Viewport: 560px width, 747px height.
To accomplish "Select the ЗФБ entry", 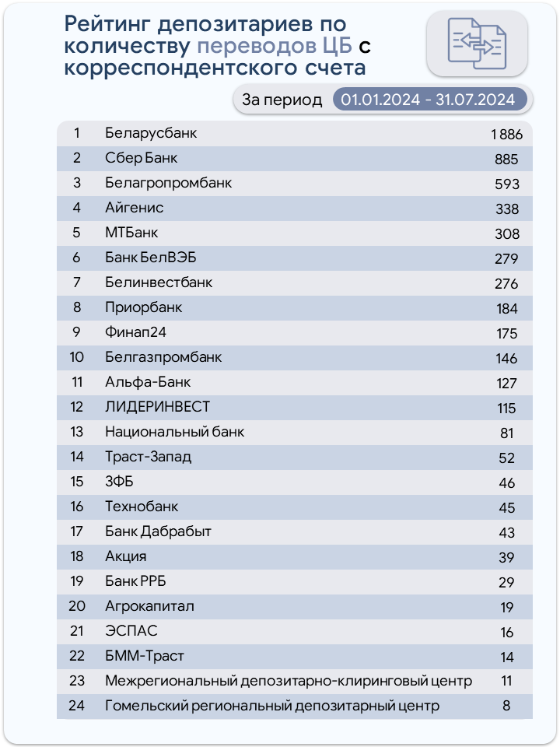I will 120,482.
